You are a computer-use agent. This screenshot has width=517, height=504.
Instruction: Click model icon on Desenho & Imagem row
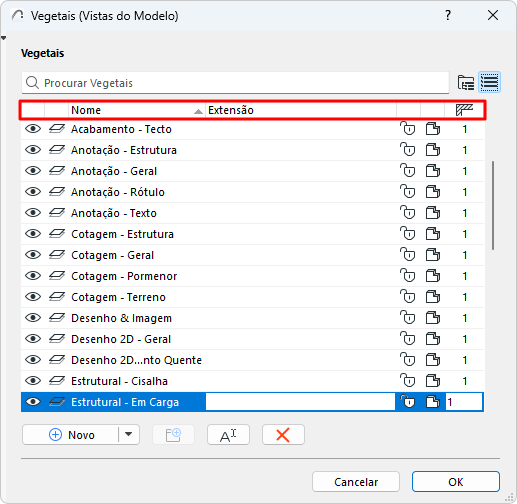tap(433, 318)
